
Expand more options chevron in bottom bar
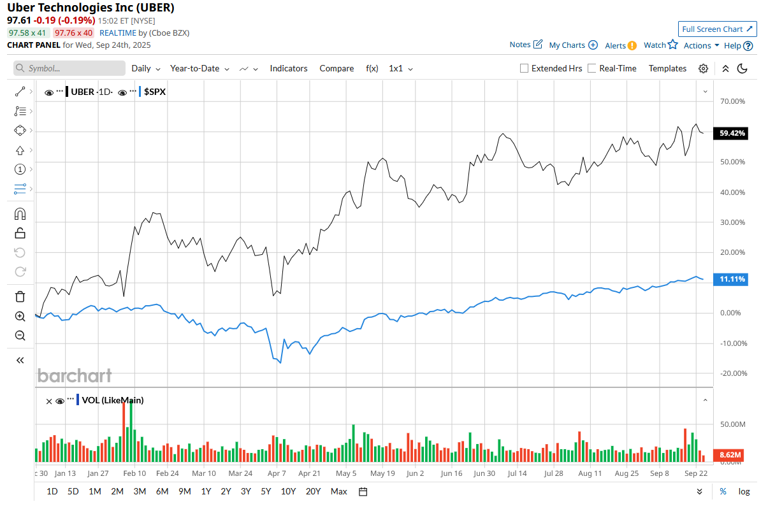point(700,491)
